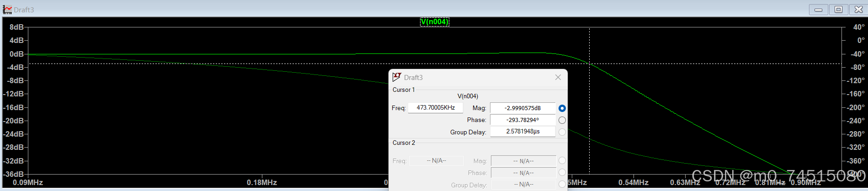This screenshot has height=191, width=868.
Task: Click the -120° label on phase axis
Action: coord(856,80)
